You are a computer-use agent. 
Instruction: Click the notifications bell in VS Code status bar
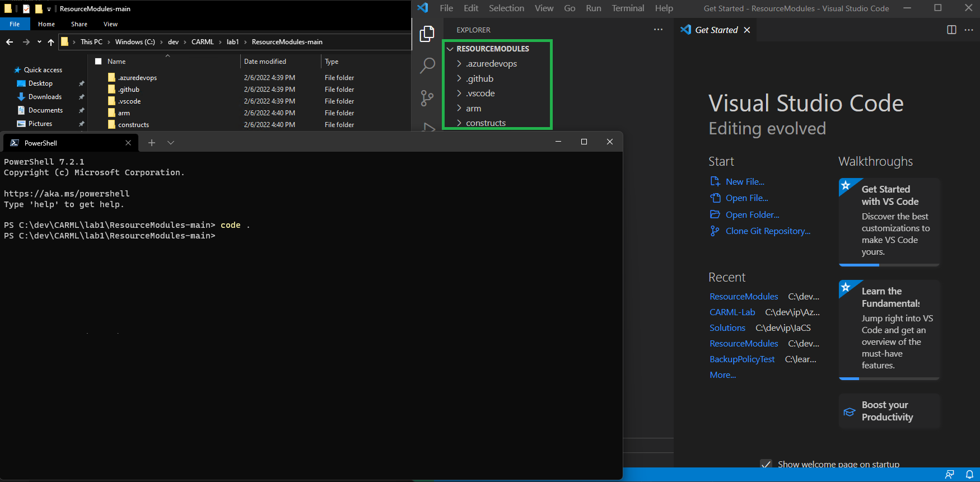969,475
